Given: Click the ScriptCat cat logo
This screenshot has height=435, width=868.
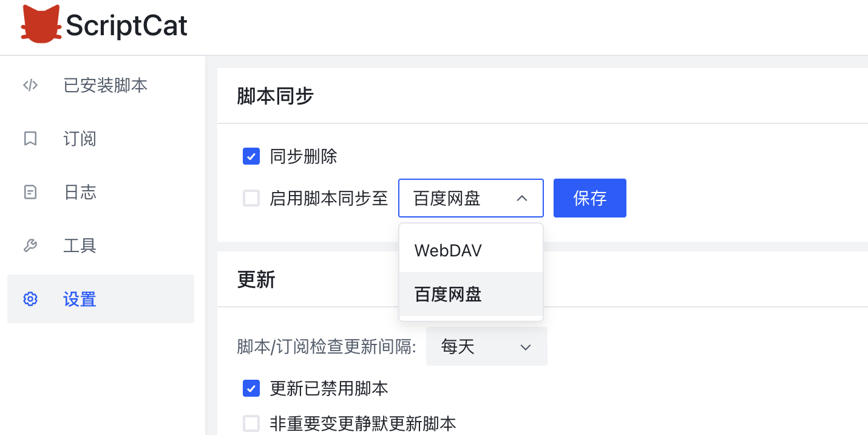Looking at the screenshot, I should 40,24.
